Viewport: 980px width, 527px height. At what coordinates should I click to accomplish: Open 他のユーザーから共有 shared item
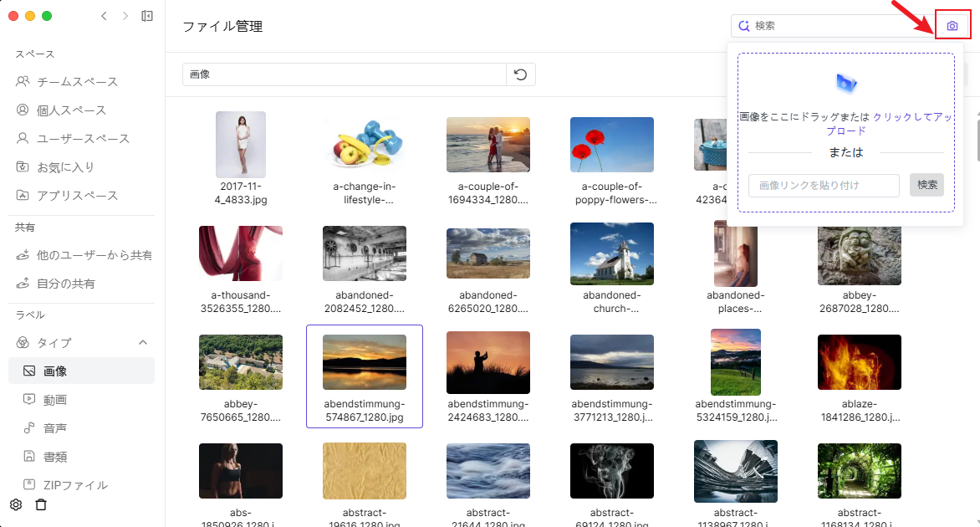(94, 255)
